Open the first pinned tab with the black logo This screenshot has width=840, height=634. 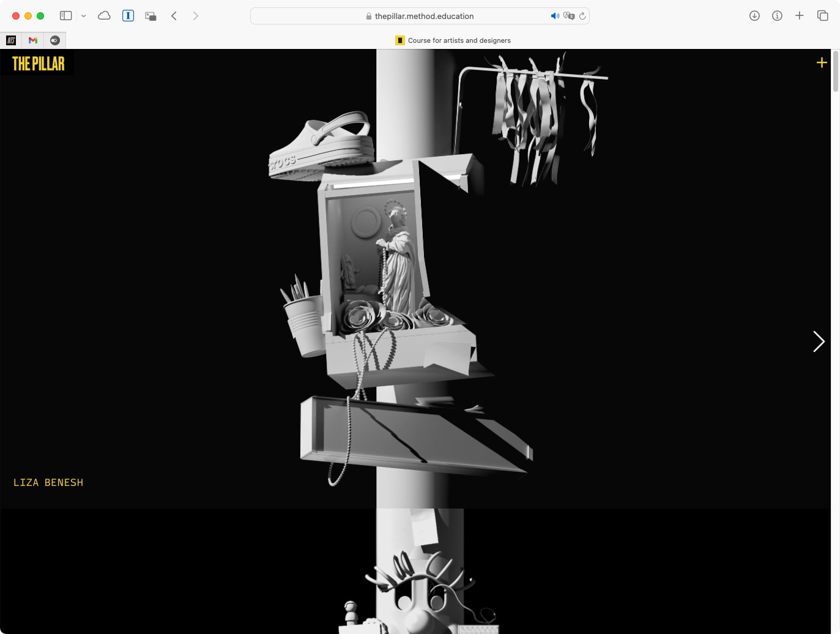click(11, 40)
